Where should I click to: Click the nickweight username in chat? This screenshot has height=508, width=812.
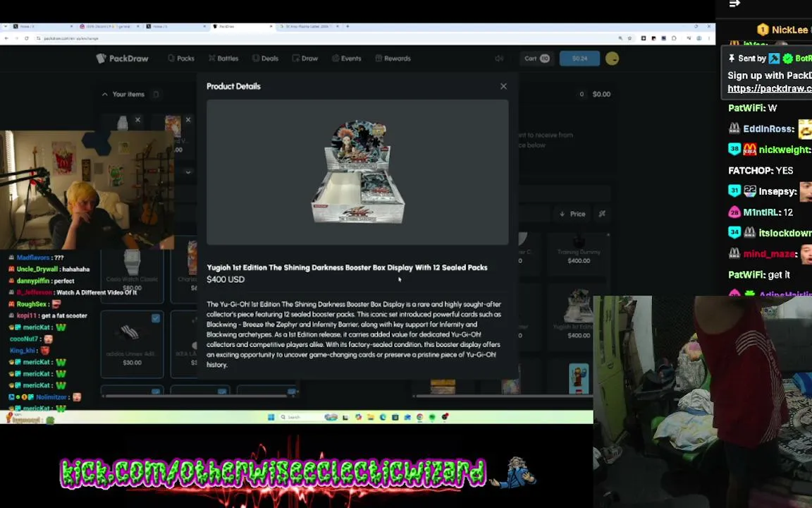click(x=784, y=150)
